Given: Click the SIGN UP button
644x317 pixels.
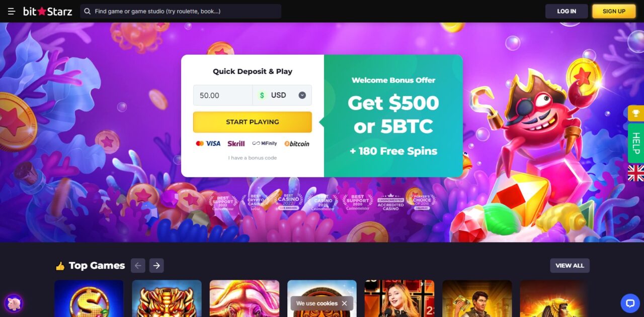Looking at the screenshot, I should (x=614, y=11).
